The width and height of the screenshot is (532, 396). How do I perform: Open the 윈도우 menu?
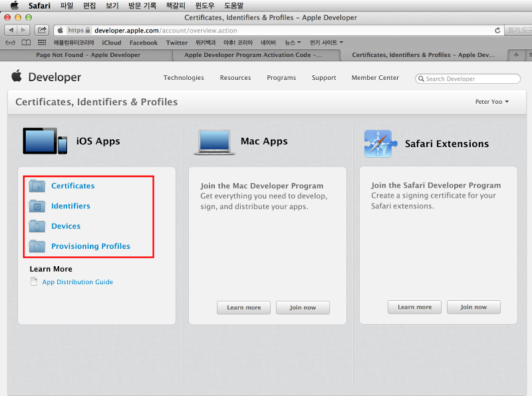pyautogui.click(x=205, y=5)
